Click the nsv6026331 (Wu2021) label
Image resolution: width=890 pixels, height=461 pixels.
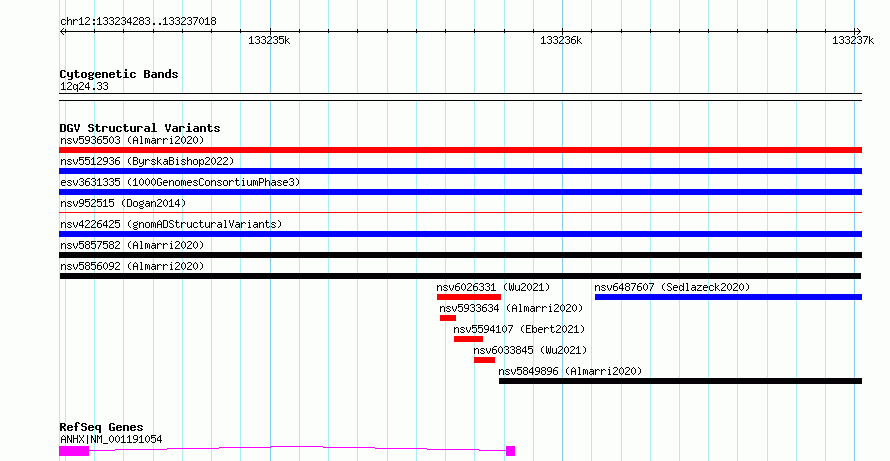(493, 287)
